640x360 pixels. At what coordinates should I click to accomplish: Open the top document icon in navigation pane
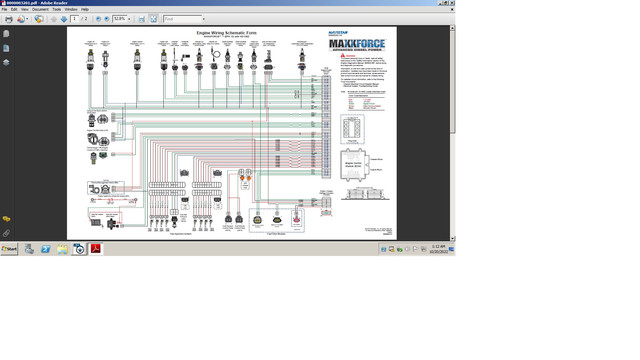pyautogui.click(x=6, y=34)
